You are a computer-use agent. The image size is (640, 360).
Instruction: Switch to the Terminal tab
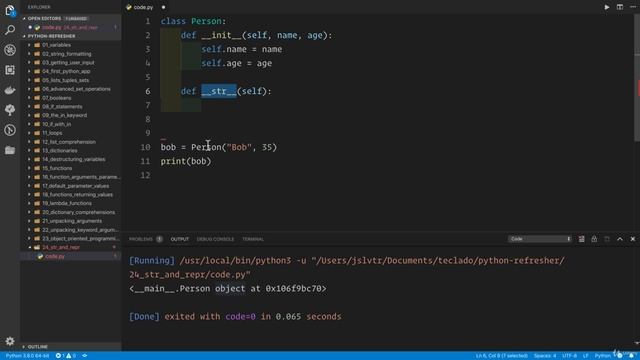click(x=253, y=239)
